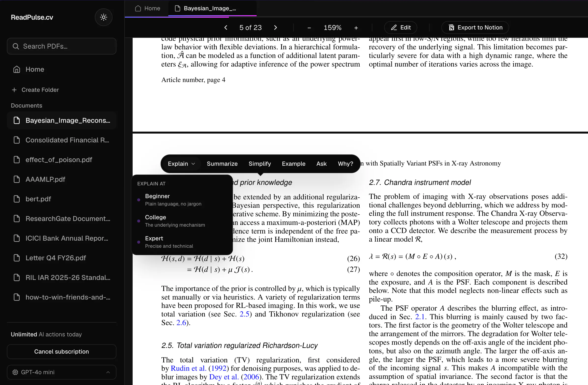Open Bayesian_Image_Recons document
Screen dimensions: 588x385
pos(61,120)
